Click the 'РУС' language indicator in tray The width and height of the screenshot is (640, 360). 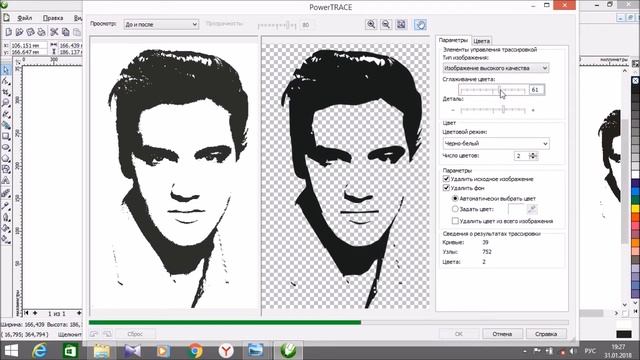[590, 351]
